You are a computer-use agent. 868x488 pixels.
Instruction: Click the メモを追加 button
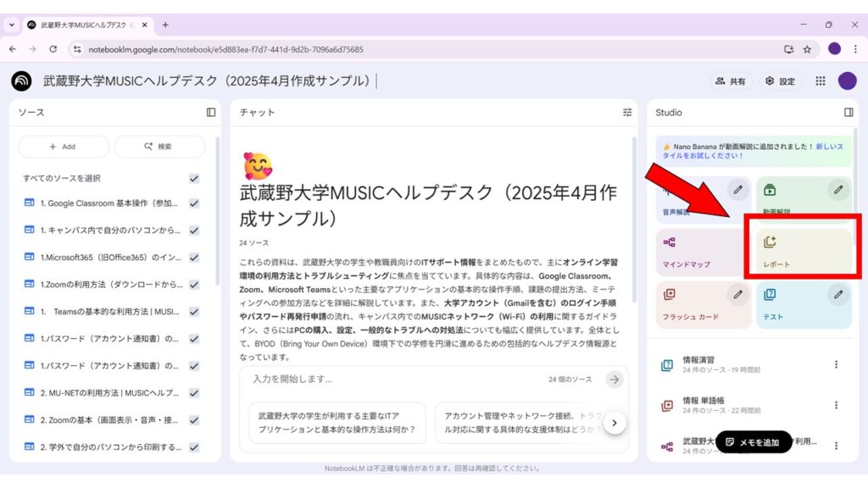coord(753,441)
